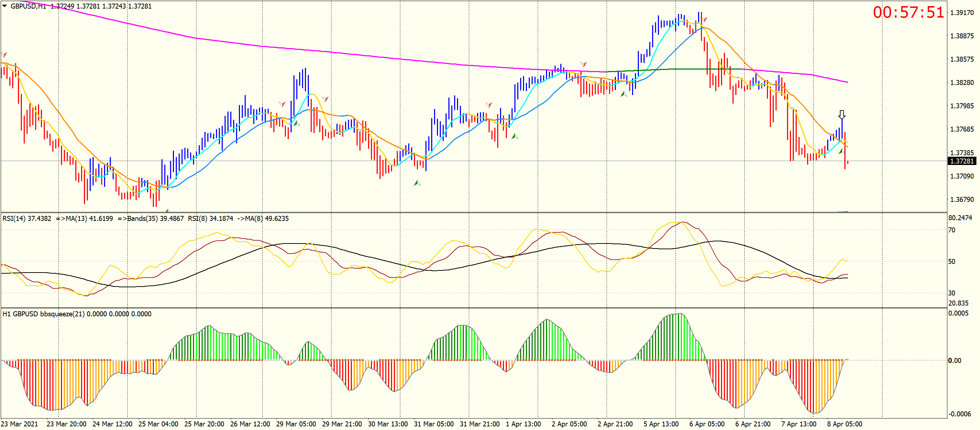Click the hollow down arrow above latest candle

pyautogui.click(x=842, y=114)
